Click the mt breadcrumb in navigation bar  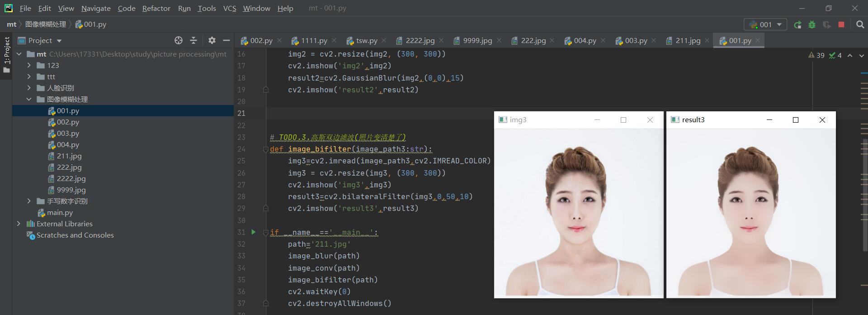(12, 24)
